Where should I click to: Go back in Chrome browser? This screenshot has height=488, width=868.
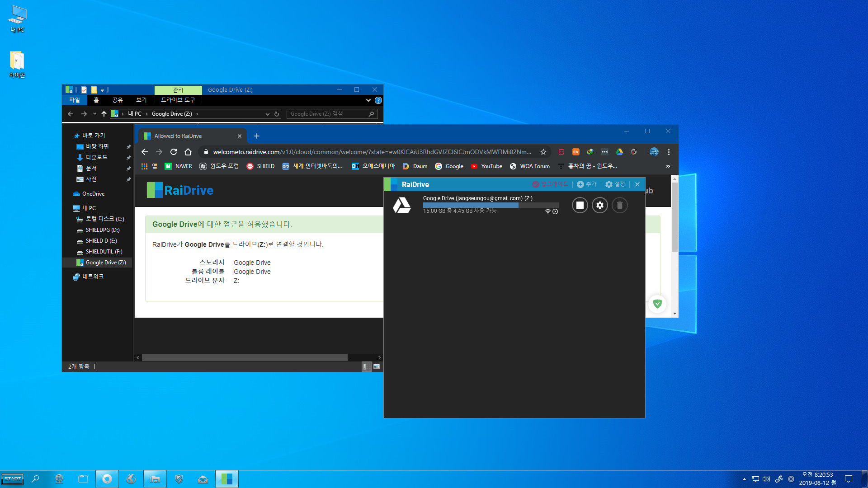coord(144,152)
